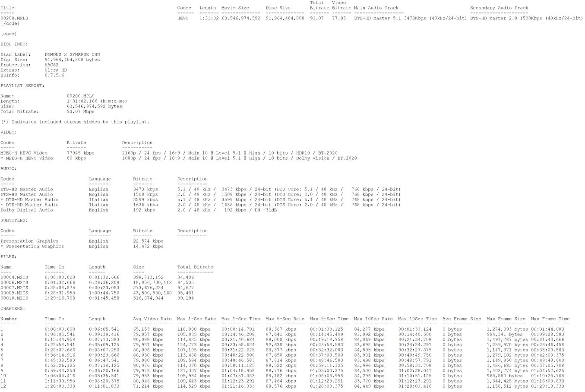The image size is (585, 392).
Task: Click the 00009.M2TS file name
Action: (14, 293)
